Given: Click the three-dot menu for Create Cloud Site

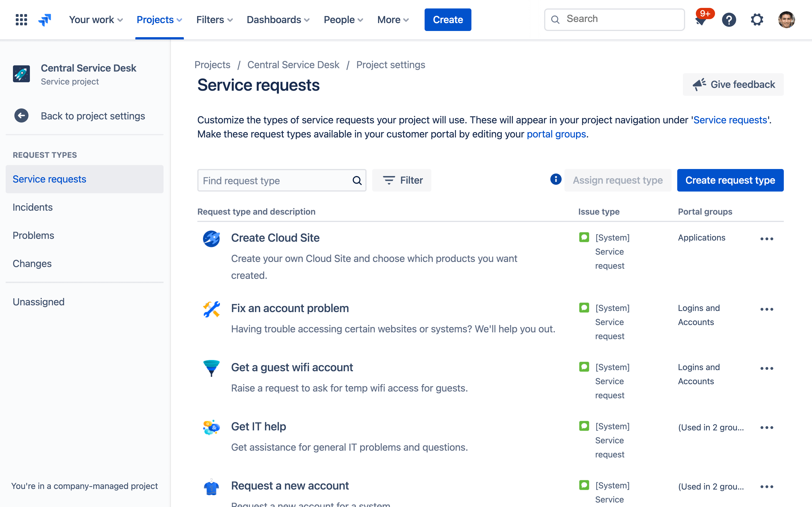Looking at the screenshot, I should [x=767, y=238].
